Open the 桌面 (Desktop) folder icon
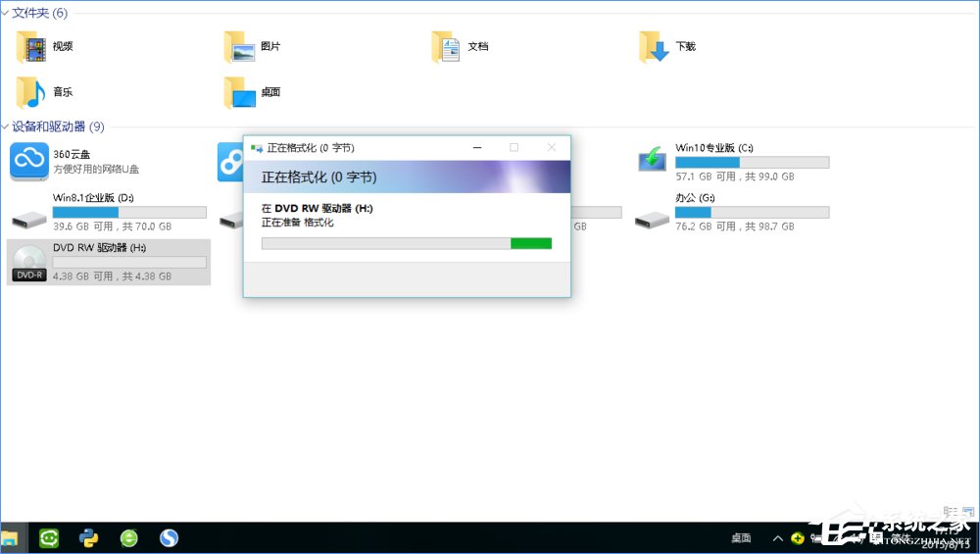The height and width of the screenshot is (554, 980). 239,92
